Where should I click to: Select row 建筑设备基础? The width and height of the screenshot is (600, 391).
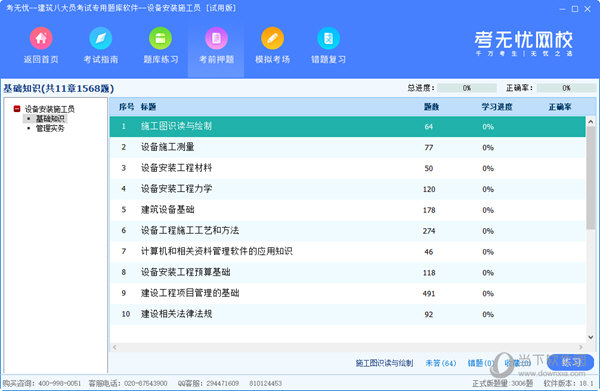tap(347, 210)
